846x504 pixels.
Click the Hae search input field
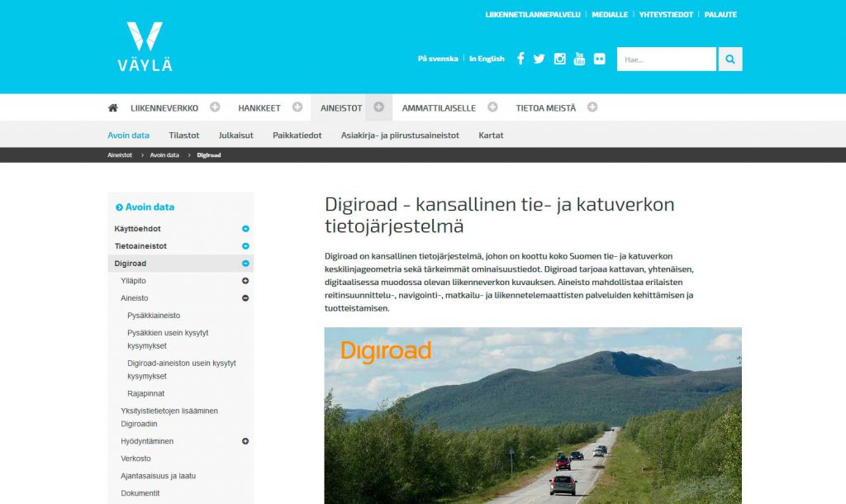[x=667, y=59]
